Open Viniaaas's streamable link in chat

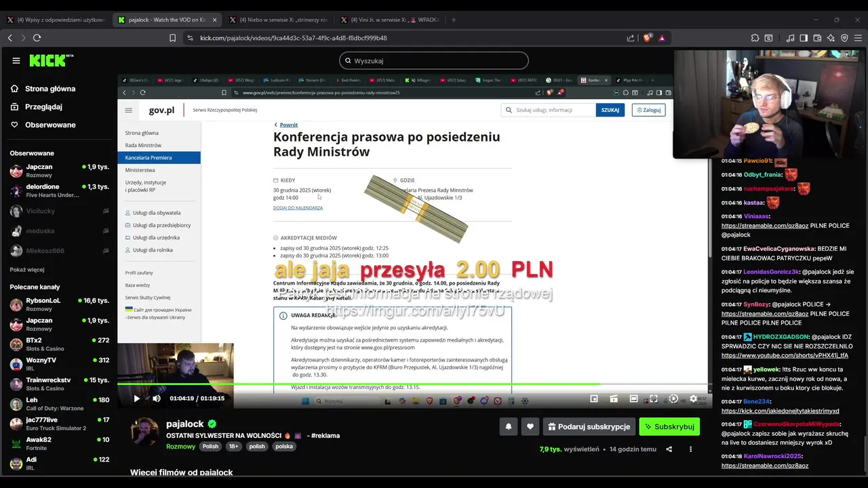tap(765, 226)
